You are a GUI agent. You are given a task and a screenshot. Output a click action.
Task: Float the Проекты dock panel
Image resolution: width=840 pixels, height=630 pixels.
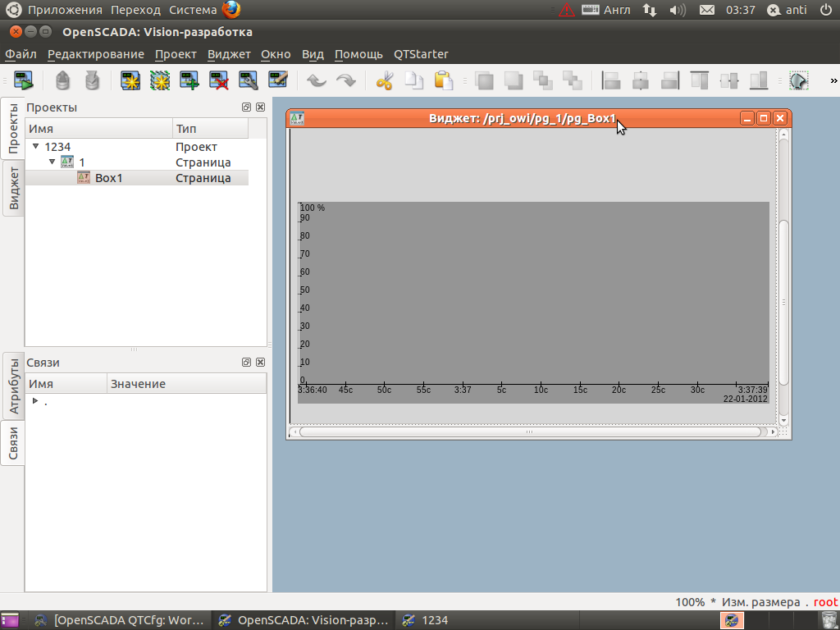tap(246, 107)
